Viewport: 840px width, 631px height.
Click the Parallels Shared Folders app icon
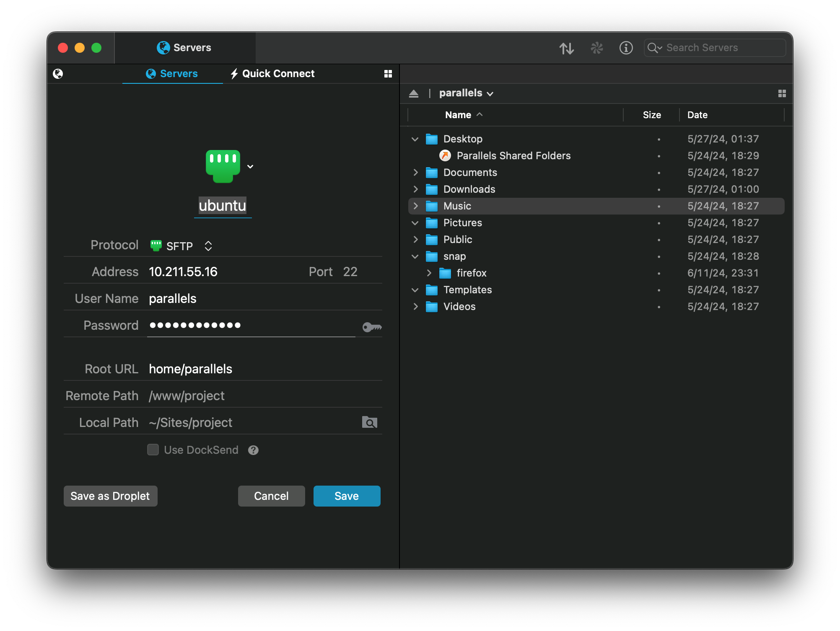(445, 156)
